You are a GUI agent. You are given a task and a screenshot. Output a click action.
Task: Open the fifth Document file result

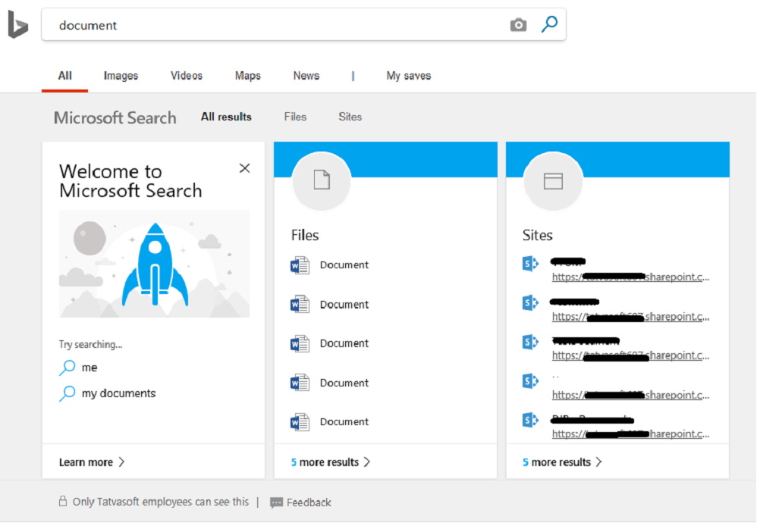coord(344,421)
